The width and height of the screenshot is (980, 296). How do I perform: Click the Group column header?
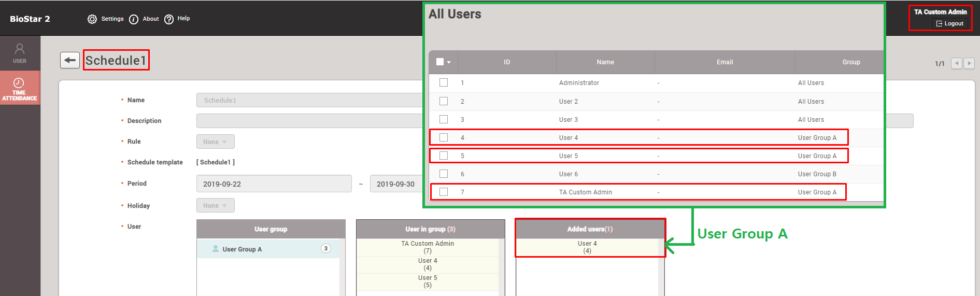850,62
